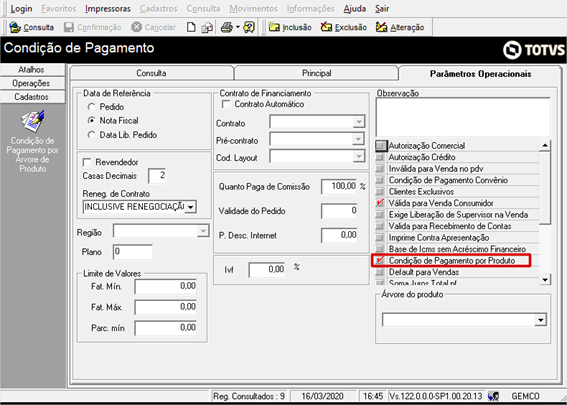Screen dimensions: 567x405
Task: Click the Exclusão toolbar button
Action: click(x=344, y=27)
